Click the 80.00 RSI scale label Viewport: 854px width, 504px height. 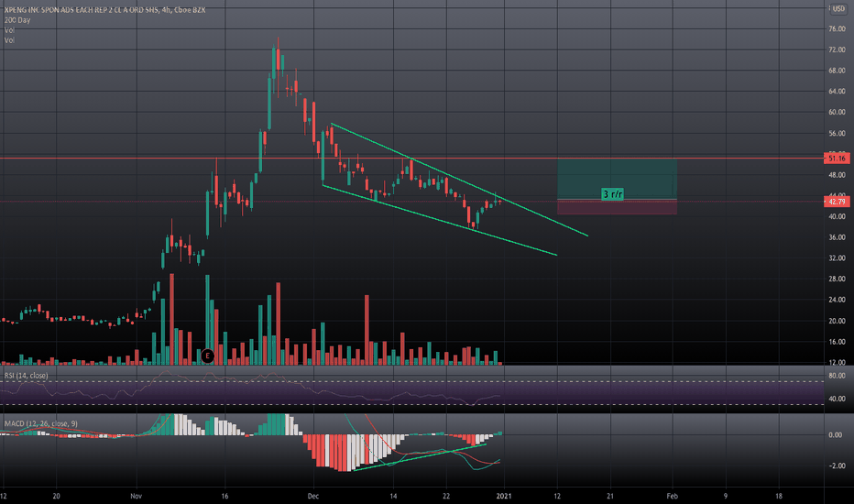(x=837, y=376)
